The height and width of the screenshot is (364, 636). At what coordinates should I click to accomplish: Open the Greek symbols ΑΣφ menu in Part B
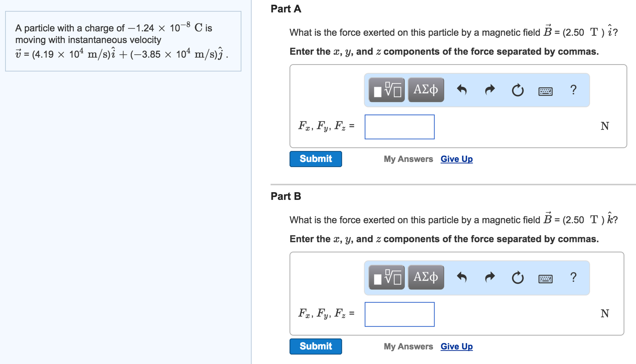425,277
